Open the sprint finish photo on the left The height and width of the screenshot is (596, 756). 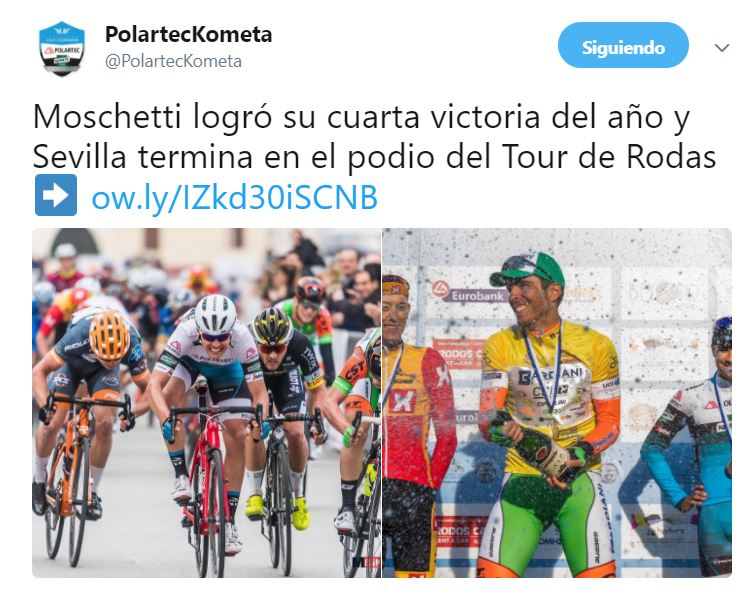point(206,403)
